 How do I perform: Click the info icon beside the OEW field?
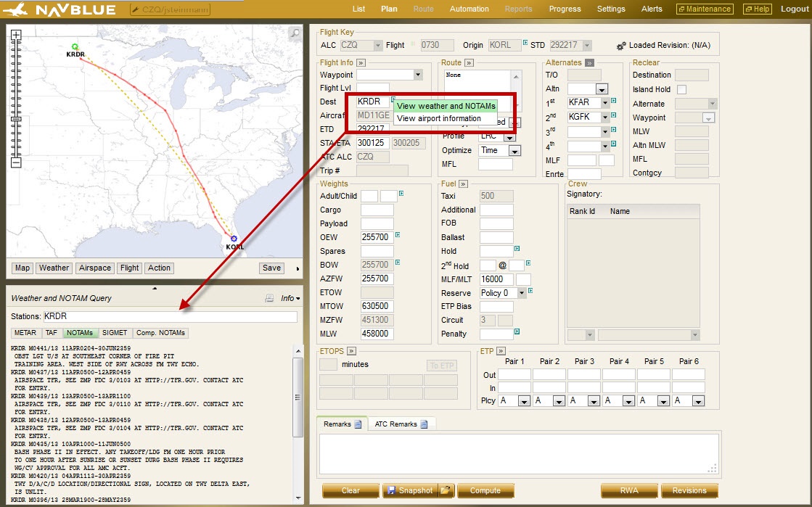pos(398,234)
